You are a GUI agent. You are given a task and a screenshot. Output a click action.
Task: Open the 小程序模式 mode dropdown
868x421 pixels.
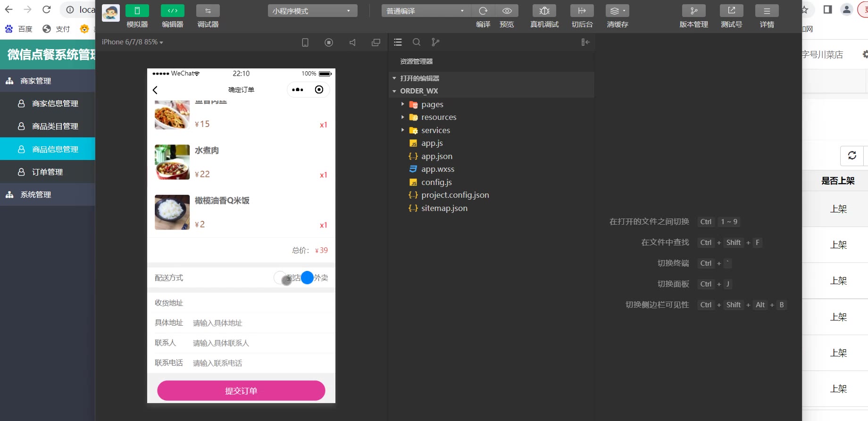tap(312, 11)
